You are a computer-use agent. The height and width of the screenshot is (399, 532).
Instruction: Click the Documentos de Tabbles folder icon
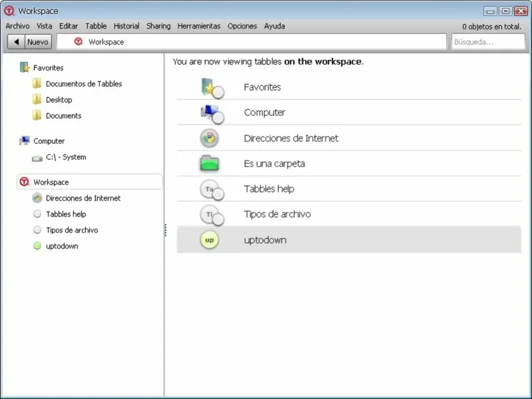coord(37,84)
